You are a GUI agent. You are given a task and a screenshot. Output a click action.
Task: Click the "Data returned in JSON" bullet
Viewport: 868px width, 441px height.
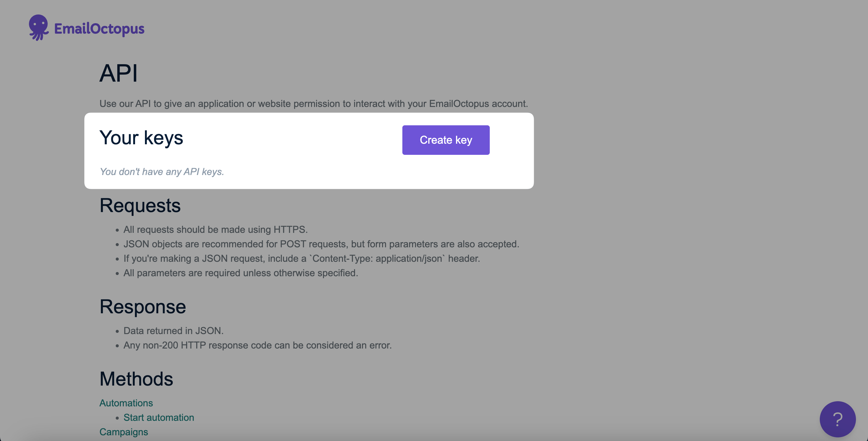click(173, 331)
